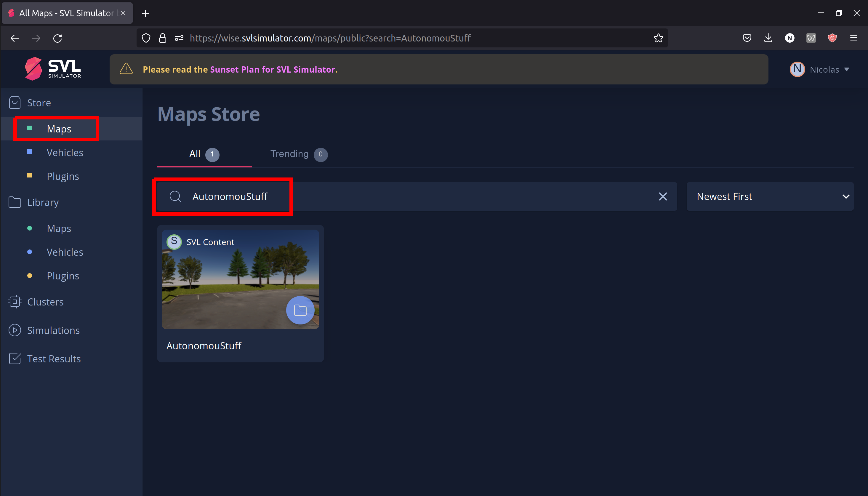Switch to the Trending tab
The height and width of the screenshot is (496, 868).
pyautogui.click(x=299, y=154)
